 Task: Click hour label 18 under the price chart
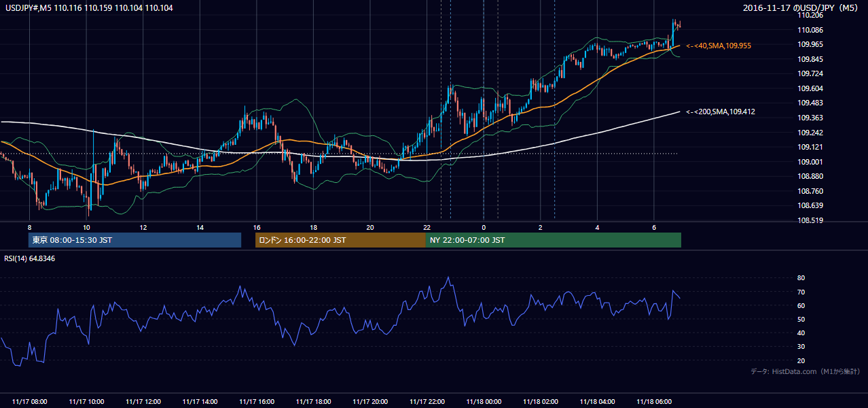point(313,227)
